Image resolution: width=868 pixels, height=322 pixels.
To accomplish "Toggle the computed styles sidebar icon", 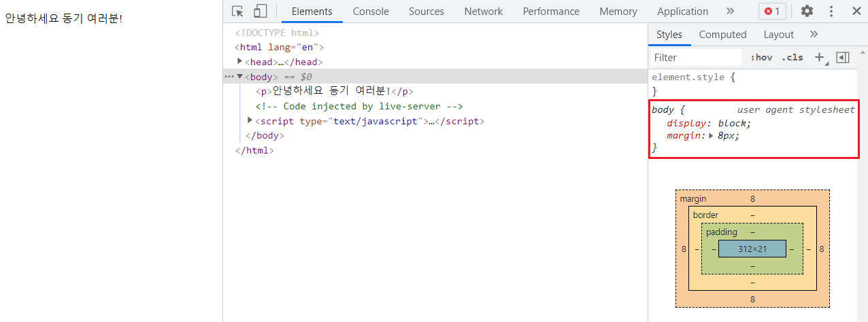I will (x=843, y=58).
